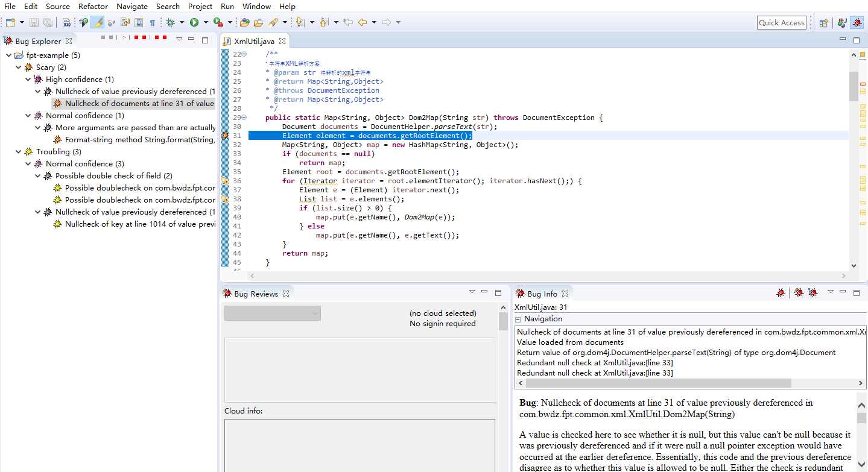Collapse the fold toggle at line 29
Image resolution: width=868 pixels, height=472 pixels.
point(244,118)
